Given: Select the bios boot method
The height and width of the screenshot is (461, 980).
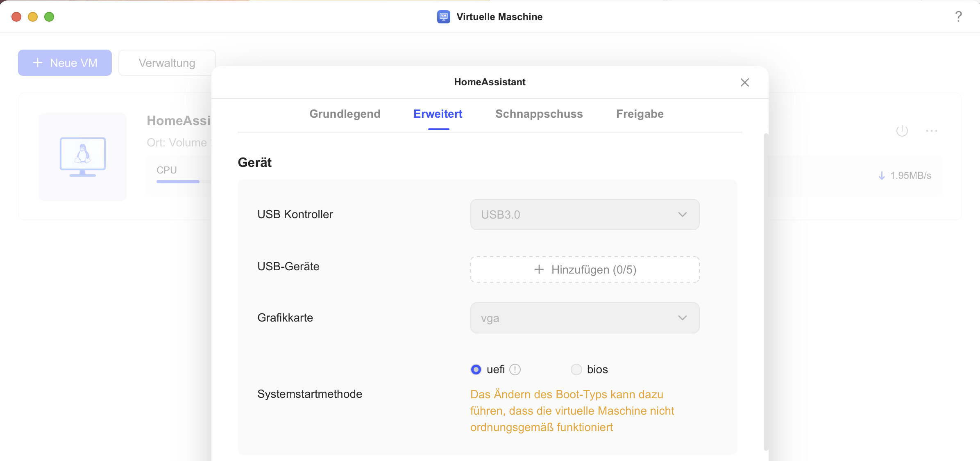Looking at the screenshot, I should tap(576, 370).
